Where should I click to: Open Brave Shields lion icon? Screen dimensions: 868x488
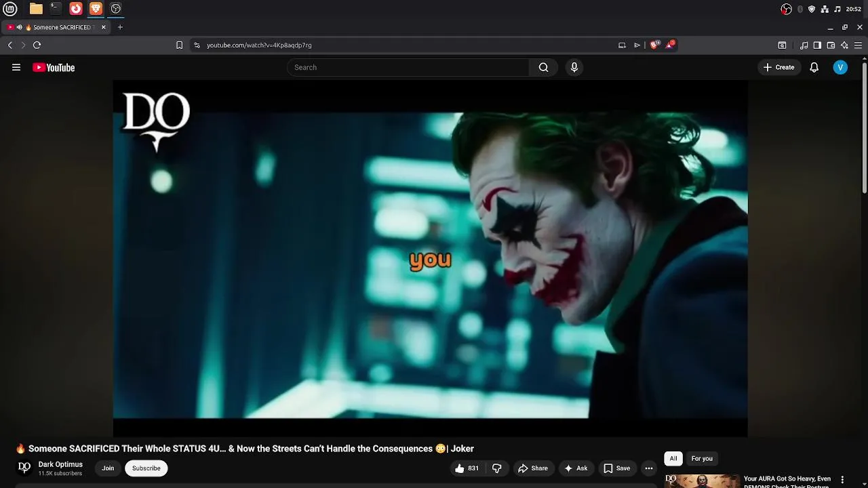click(654, 45)
